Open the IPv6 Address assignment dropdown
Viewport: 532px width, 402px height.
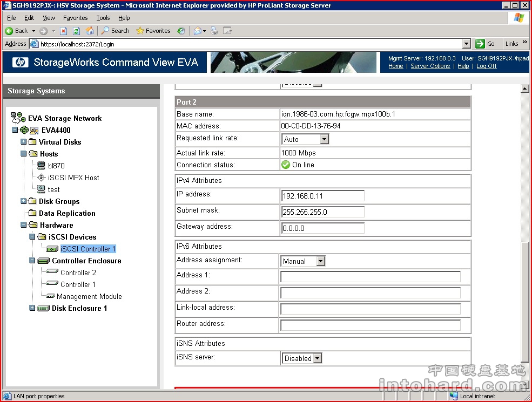302,261
